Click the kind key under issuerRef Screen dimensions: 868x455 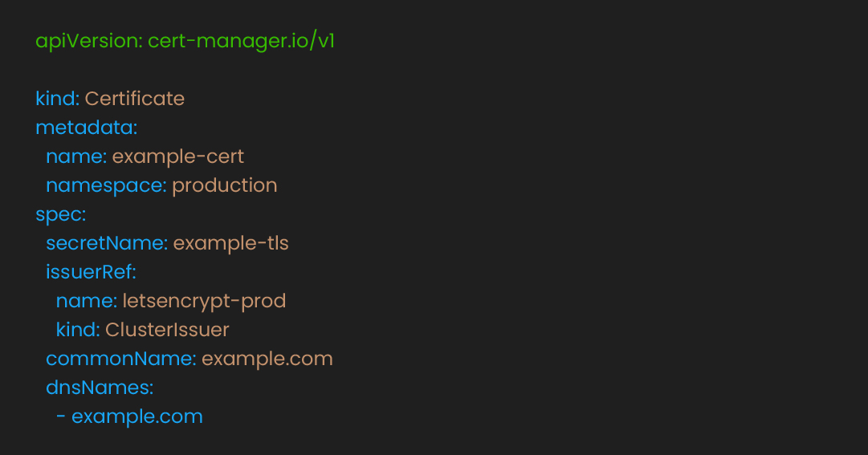click(78, 330)
